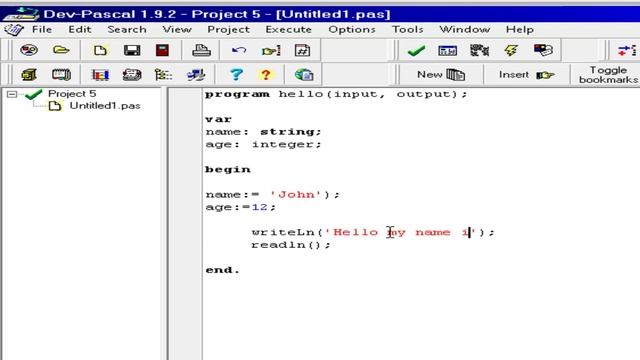Click the orange question mark icon
This screenshot has width=640, height=360.
click(266, 75)
